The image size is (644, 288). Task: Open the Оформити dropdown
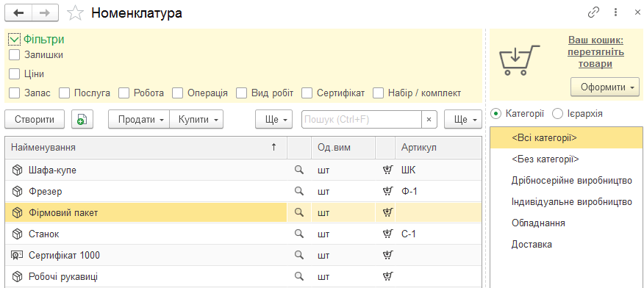(x=604, y=87)
